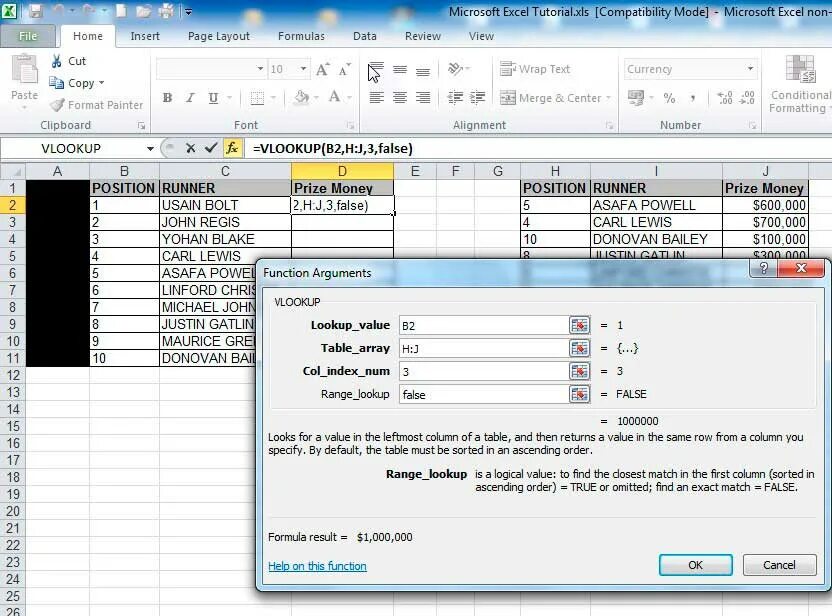Switch to the Insert tab
This screenshot has height=616, width=832.
[145, 36]
